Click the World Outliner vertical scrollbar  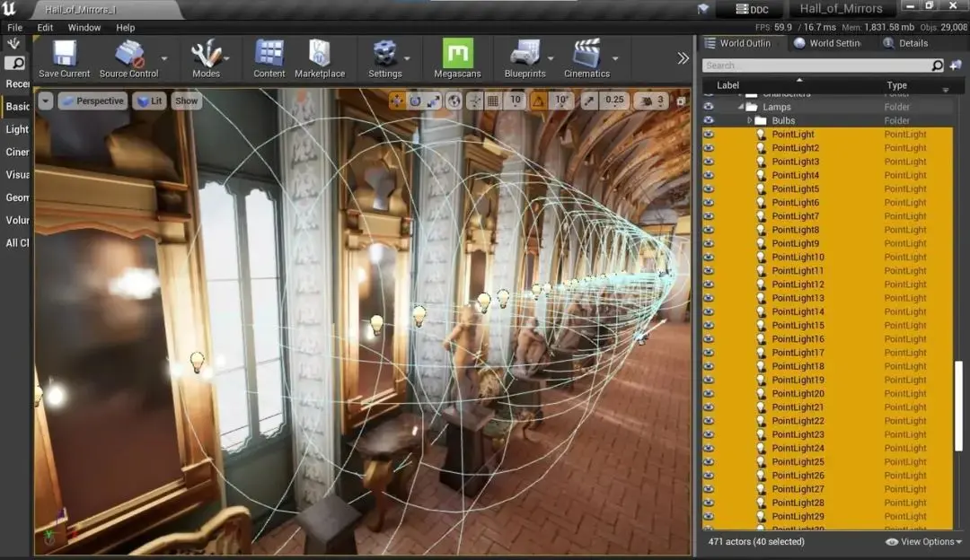pyautogui.click(x=959, y=407)
